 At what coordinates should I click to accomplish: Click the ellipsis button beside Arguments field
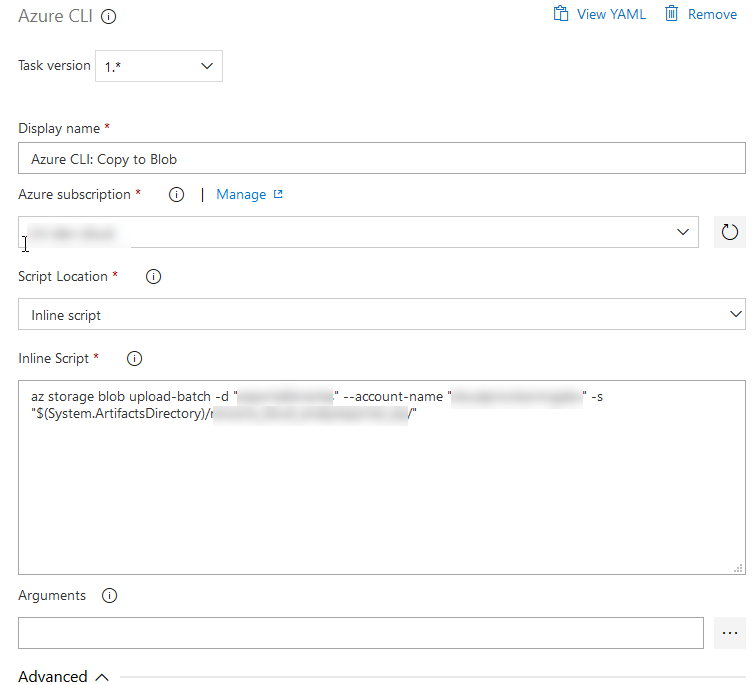tap(729, 633)
